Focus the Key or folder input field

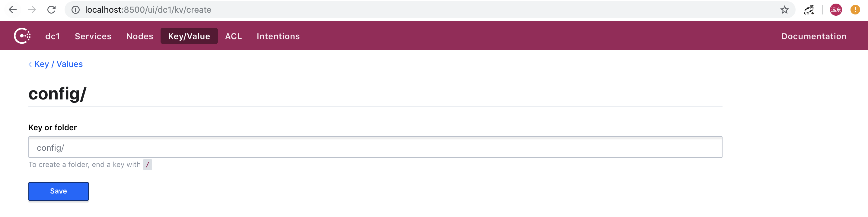375,147
